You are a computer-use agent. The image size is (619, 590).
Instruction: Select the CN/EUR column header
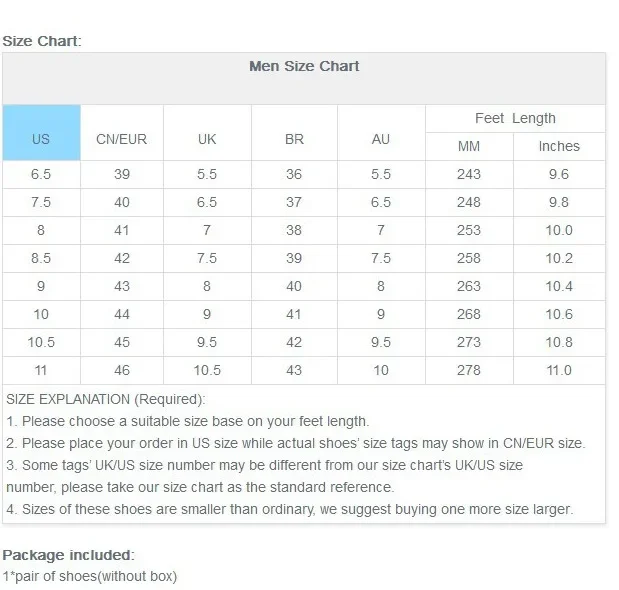(122, 133)
